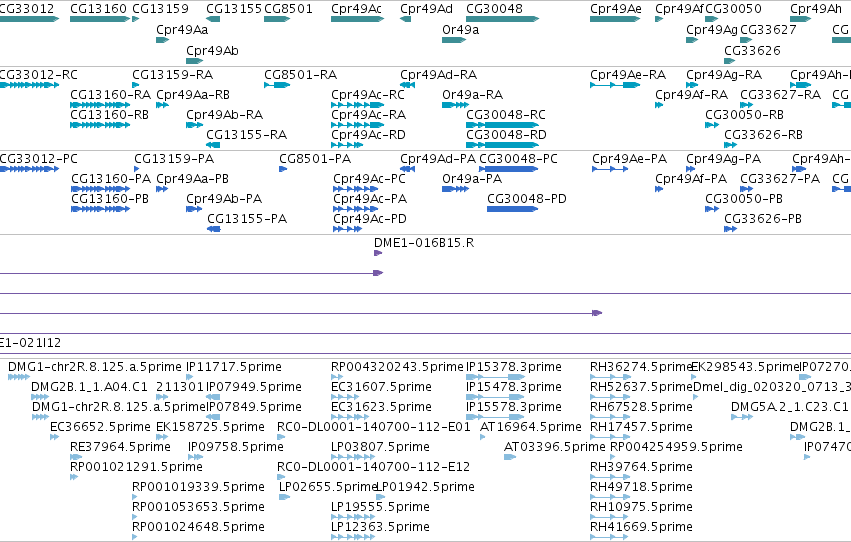Click the CG30048 gene arrow bar

503,19
